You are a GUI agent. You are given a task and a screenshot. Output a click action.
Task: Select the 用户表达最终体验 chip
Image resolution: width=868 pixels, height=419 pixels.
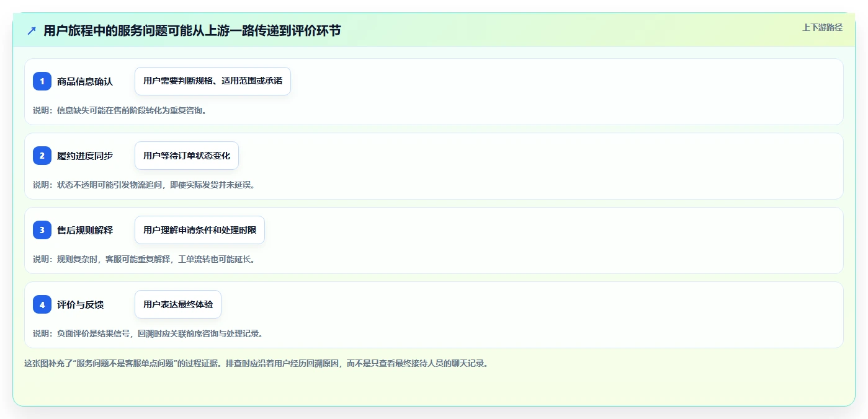pyautogui.click(x=178, y=304)
